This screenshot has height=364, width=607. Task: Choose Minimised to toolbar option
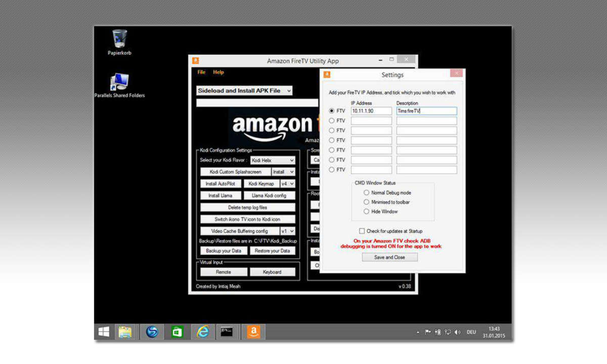[x=367, y=202]
